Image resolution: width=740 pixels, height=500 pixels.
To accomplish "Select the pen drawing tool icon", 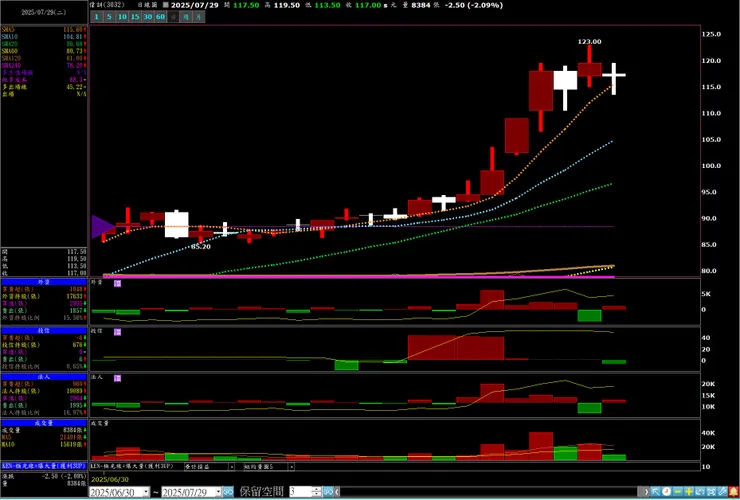I will 723,492.
